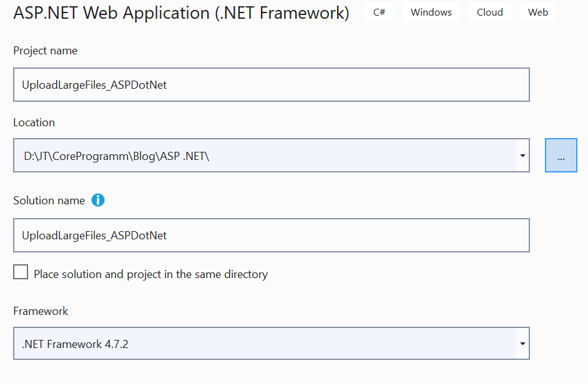Viewport: 588px width, 383px height.
Task: Click the 'Framework' field label
Action: (41, 311)
